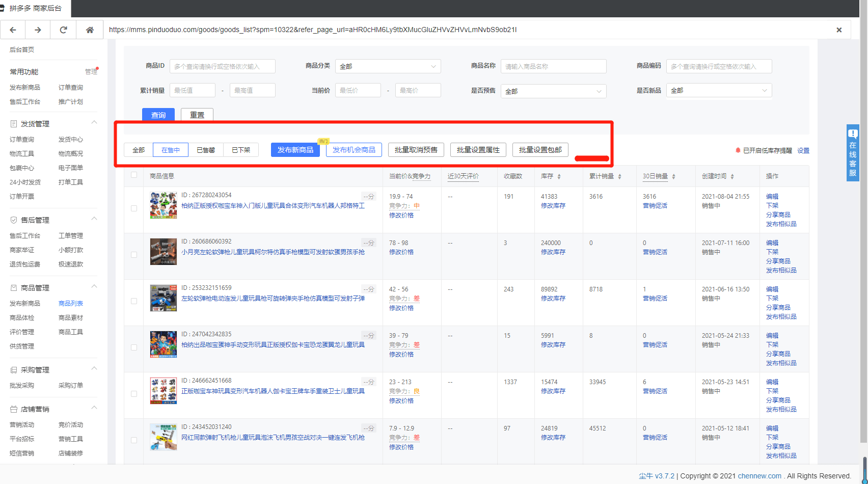Click 批量设置属性 button
Viewport: 868px width, 484px height.
[x=478, y=150]
